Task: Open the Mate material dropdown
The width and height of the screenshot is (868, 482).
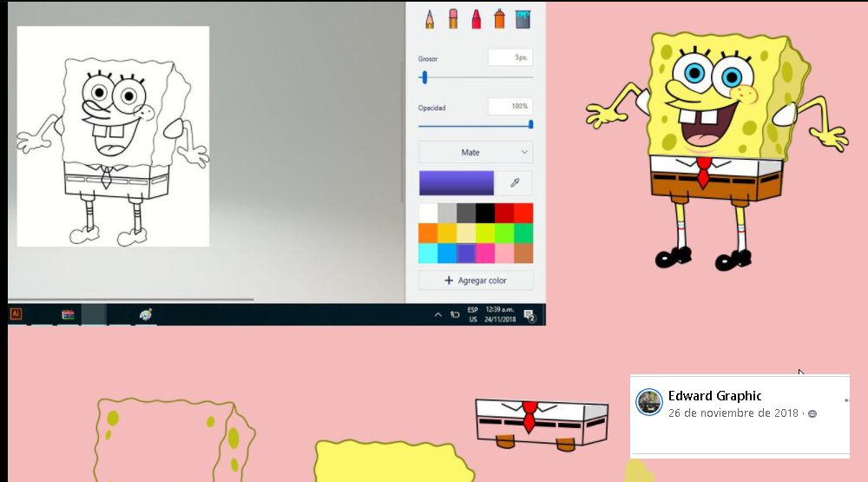Action: (x=476, y=152)
